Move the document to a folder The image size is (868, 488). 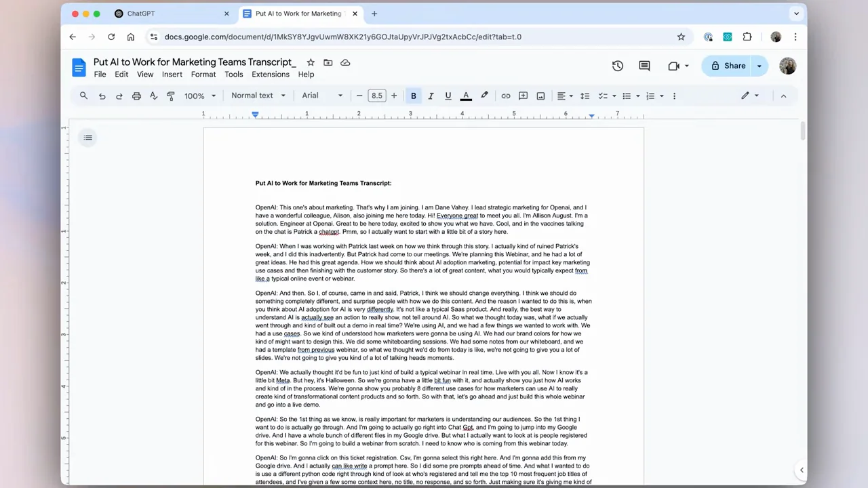click(328, 62)
